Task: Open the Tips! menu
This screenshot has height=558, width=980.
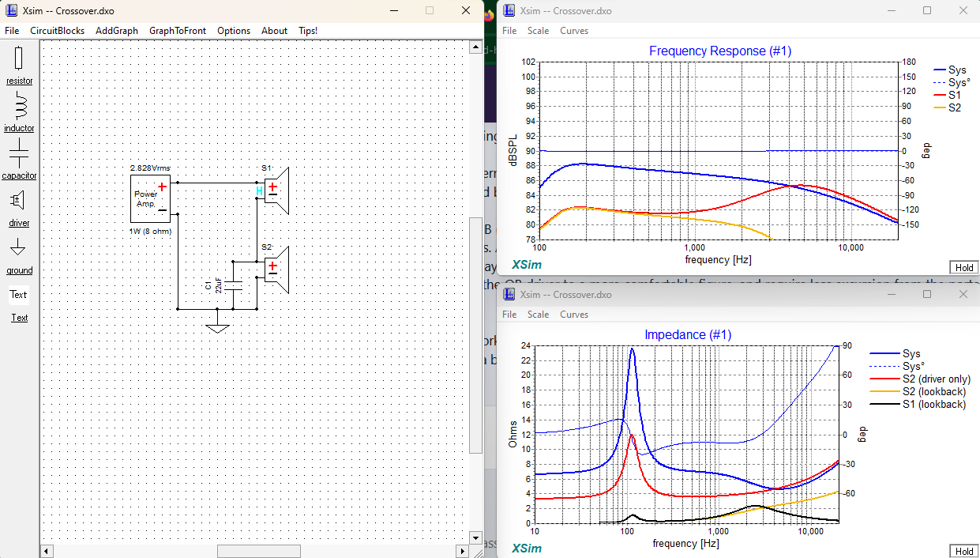Action: tap(308, 31)
